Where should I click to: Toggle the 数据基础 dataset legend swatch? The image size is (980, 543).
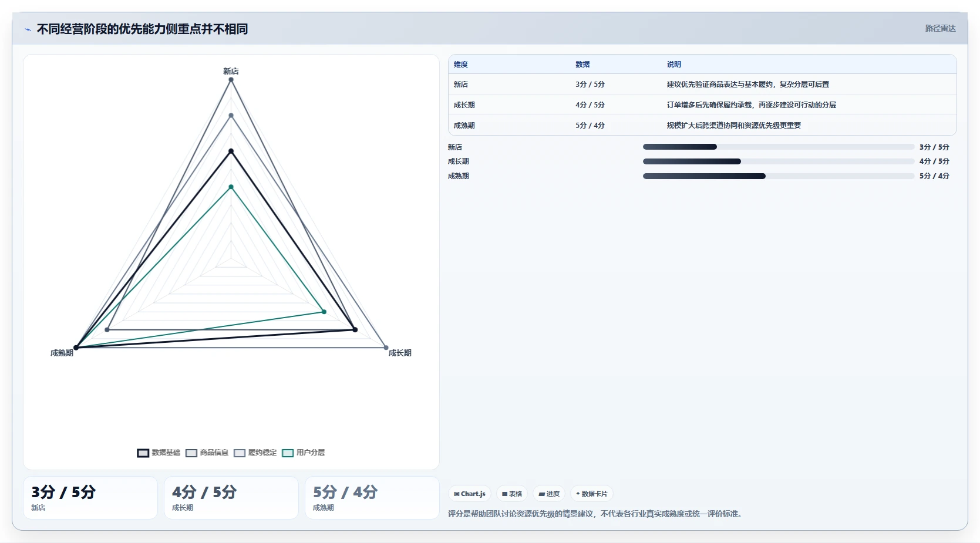tap(143, 453)
